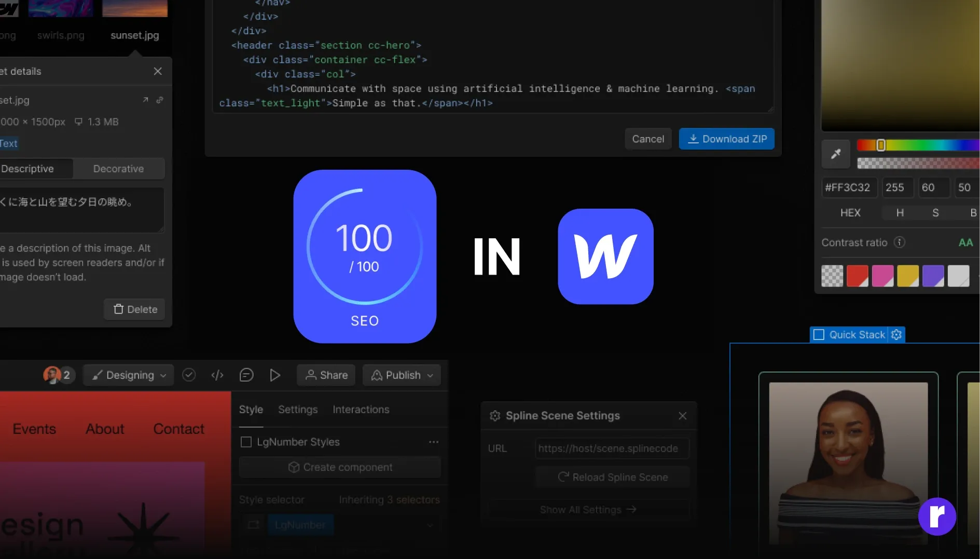The width and height of the screenshot is (980, 559).
Task: Click Reload Spline Scene button
Action: click(x=612, y=477)
